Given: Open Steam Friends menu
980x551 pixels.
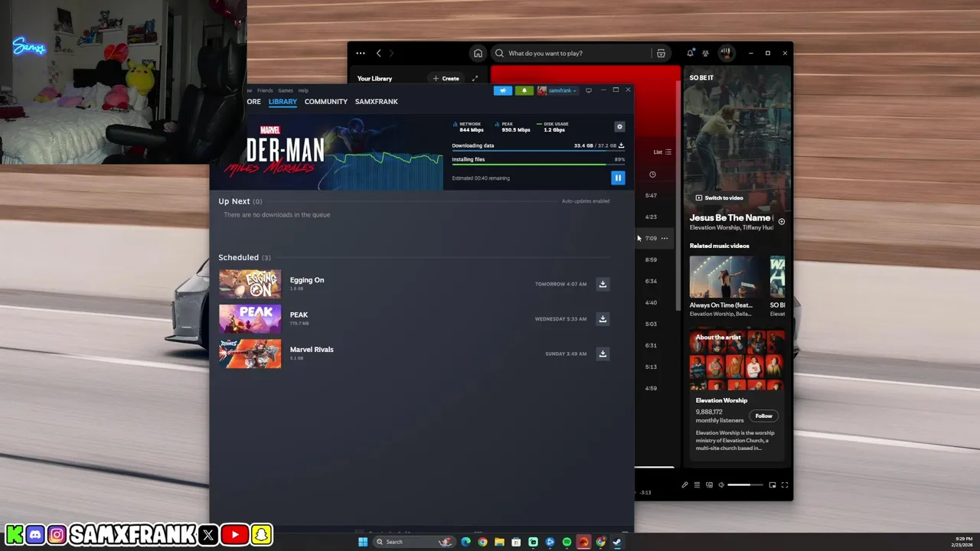Looking at the screenshot, I should tap(265, 90).
